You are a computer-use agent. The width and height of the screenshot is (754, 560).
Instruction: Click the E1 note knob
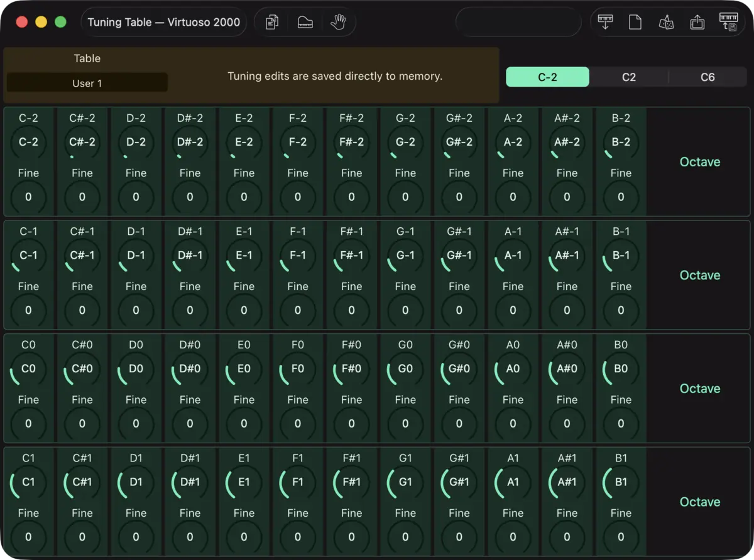pyautogui.click(x=244, y=482)
